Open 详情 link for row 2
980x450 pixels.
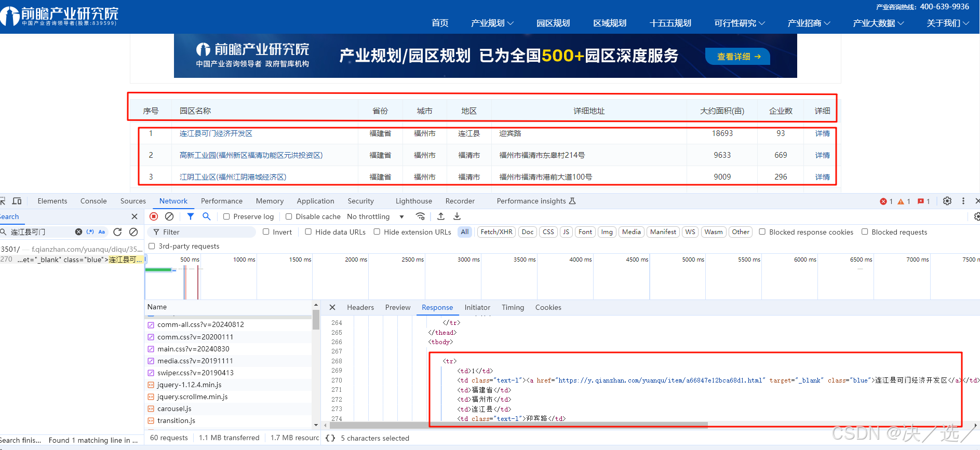point(823,155)
